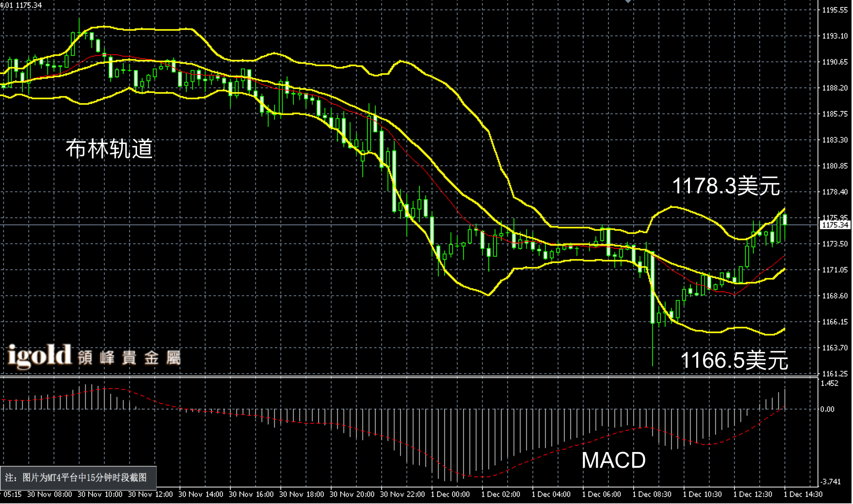Image resolution: width=853 pixels, height=504 pixels.
Task: Click the 1 Dec 00:00 time label
Action: tap(450, 494)
